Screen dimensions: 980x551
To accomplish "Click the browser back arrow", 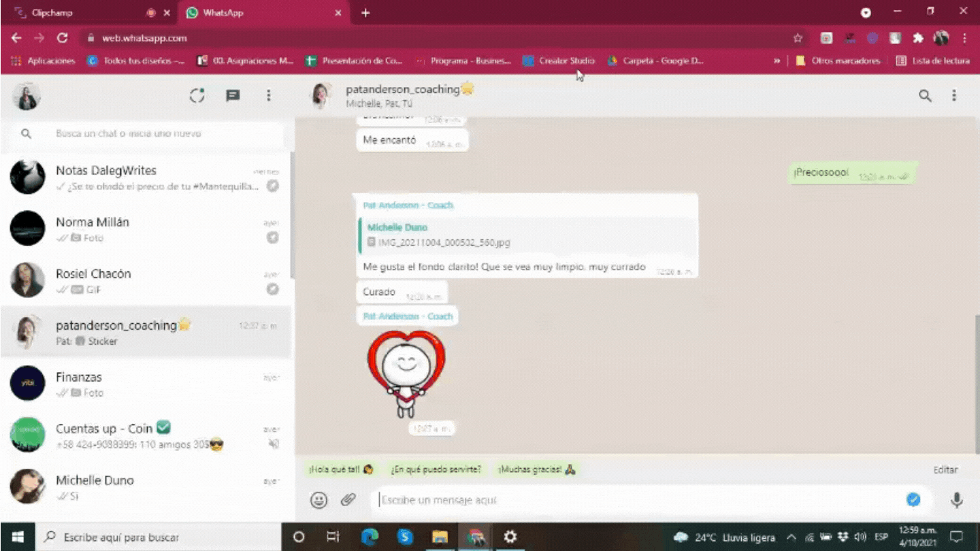I will (x=16, y=38).
